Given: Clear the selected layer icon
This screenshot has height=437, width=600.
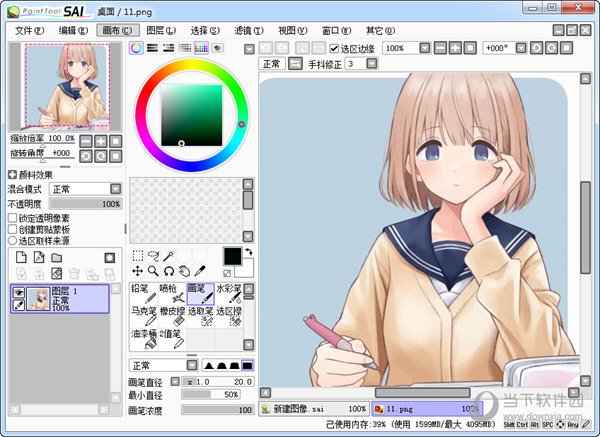Looking at the screenshot, I should [57, 273].
